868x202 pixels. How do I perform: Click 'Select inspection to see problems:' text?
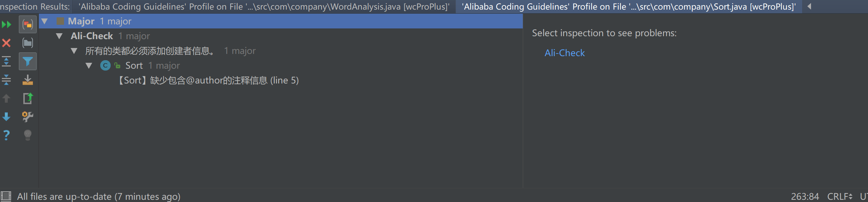tap(604, 33)
